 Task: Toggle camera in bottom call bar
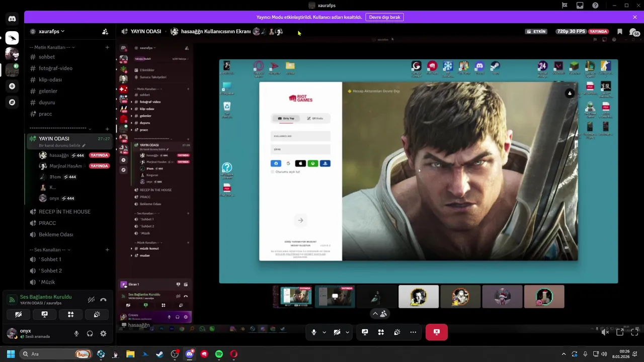(337, 332)
